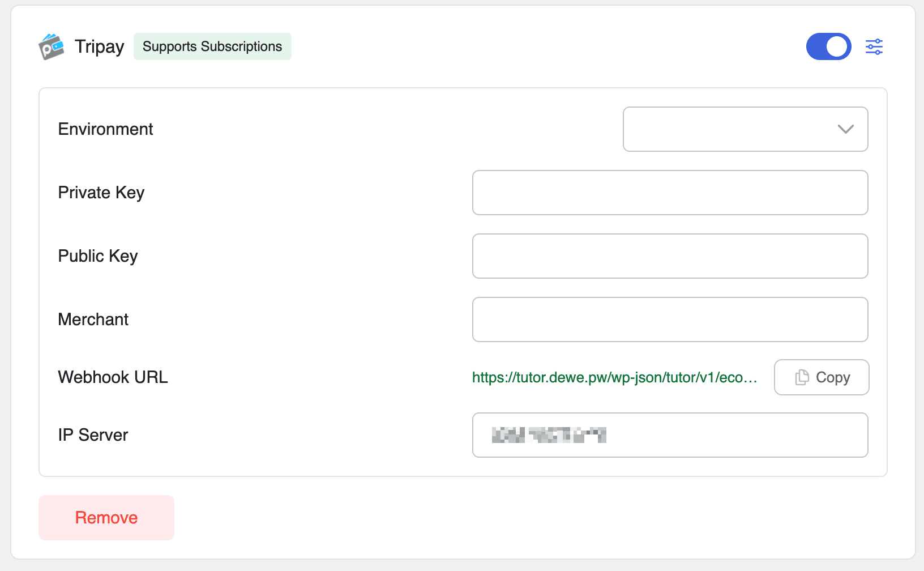Screen dimensions: 924x571
Task: Open the Tripay advanced settings sliders icon
Action: click(x=874, y=46)
